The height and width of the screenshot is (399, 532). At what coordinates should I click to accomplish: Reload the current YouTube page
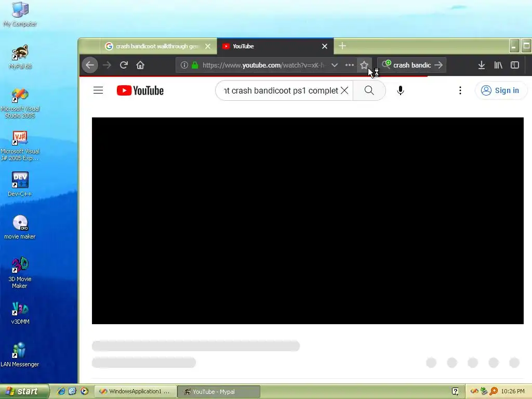(x=124, y=65)
